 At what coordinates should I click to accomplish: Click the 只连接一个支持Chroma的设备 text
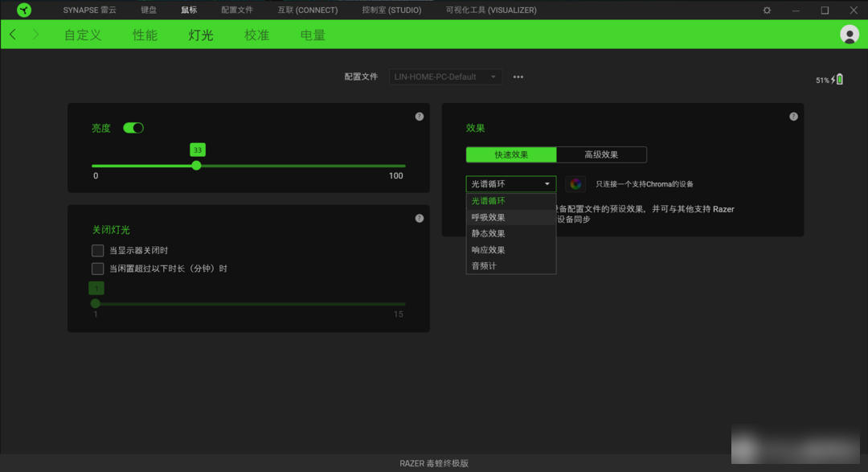pyautogui.click(x=645, y=184)
